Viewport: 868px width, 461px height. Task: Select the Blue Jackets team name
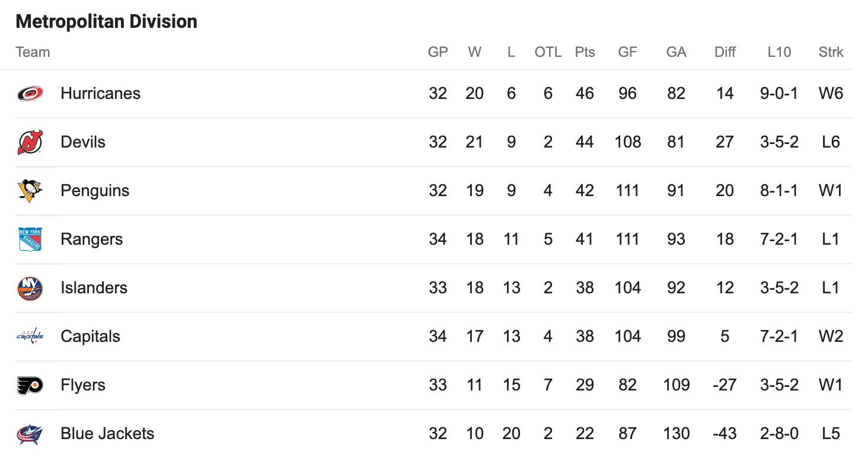(107, 434)
